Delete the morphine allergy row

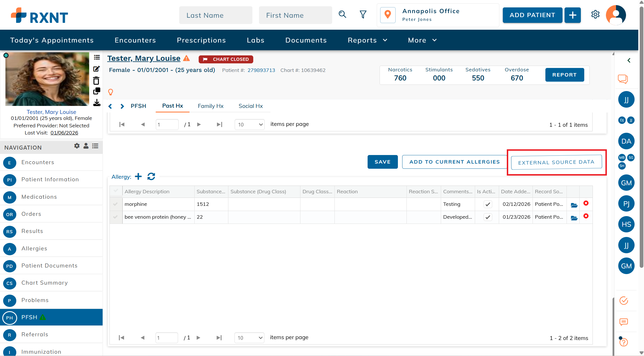(586, 203)
